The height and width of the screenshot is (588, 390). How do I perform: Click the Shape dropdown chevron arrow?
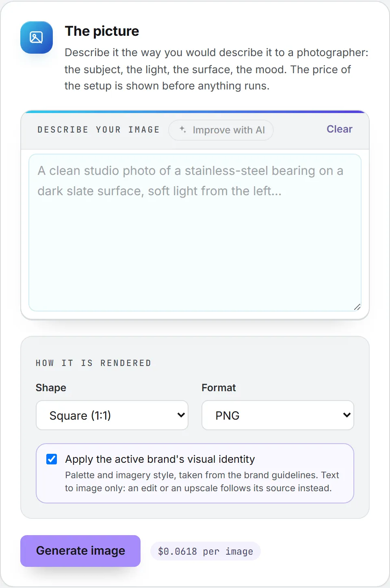(181, 415)
